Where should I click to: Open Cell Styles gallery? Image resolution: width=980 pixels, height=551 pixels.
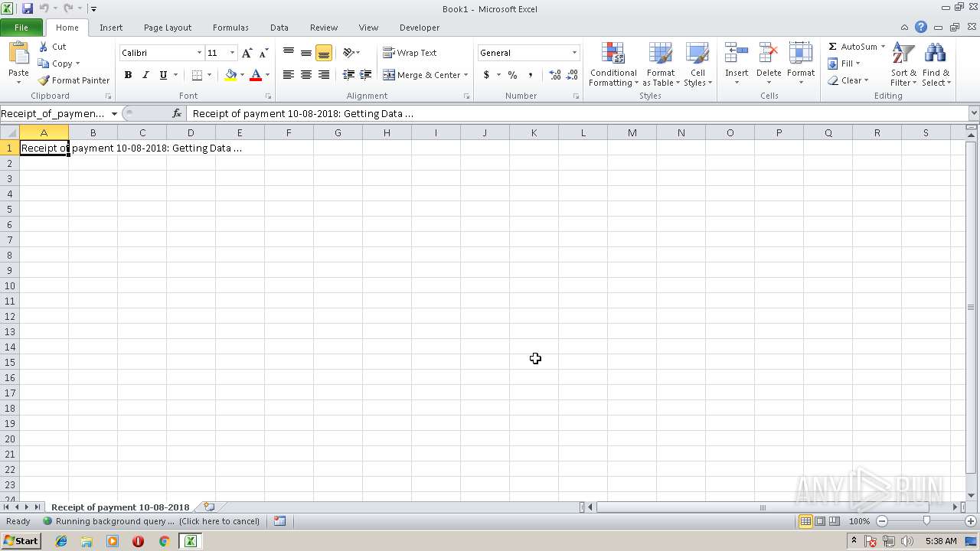coord(697,65)
